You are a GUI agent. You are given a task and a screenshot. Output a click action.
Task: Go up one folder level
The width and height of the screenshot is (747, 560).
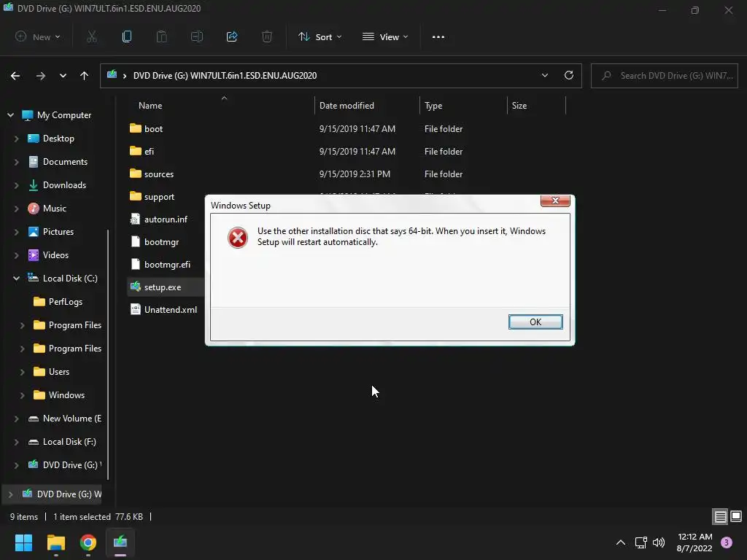coord(85,76)
